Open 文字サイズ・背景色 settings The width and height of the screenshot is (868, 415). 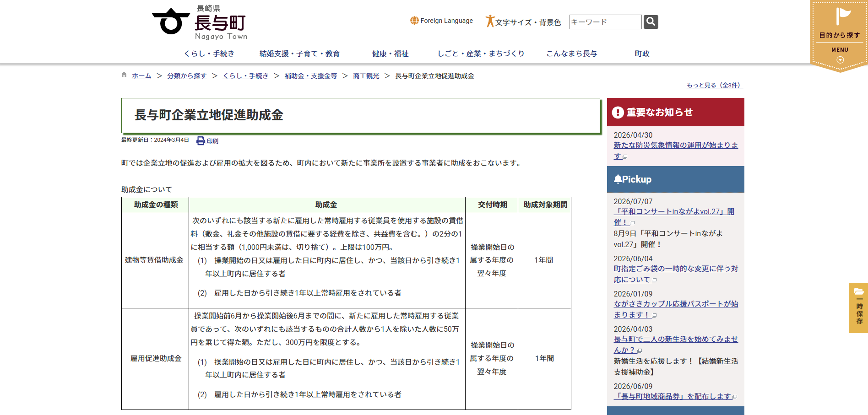coord(528,22)
